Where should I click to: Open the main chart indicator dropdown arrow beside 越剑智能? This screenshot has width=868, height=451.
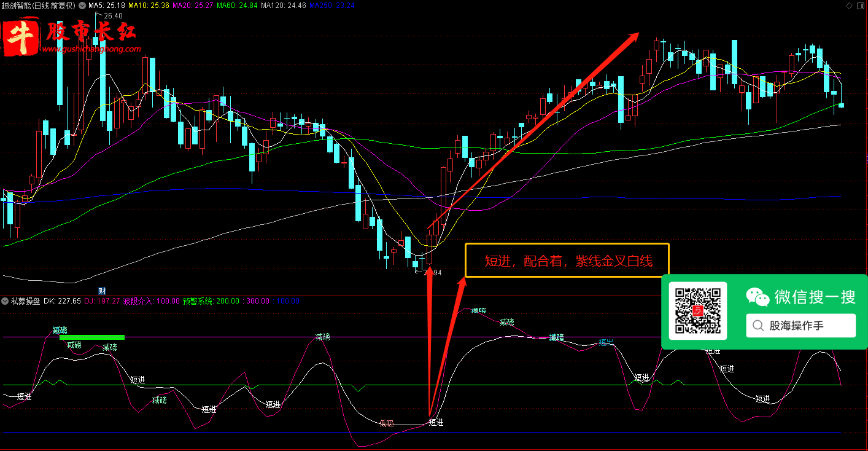click(83, 6)
